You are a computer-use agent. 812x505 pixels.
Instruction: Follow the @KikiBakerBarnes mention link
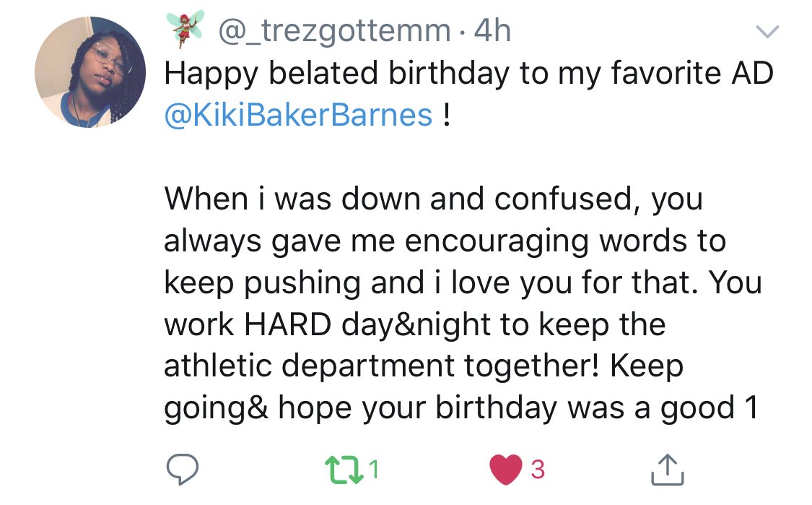(x=298, y=115)
